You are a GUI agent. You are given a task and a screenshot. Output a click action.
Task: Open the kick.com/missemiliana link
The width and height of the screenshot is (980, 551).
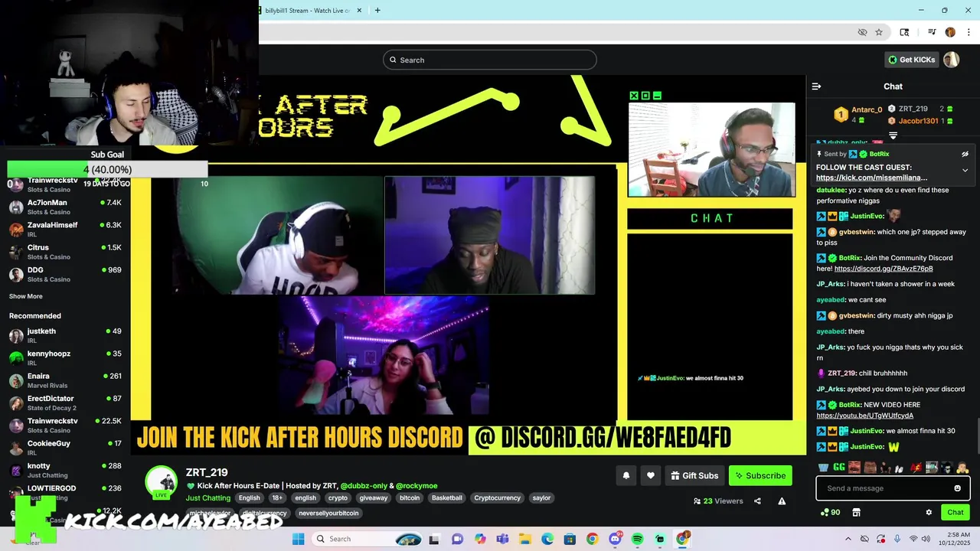(871, 178)
